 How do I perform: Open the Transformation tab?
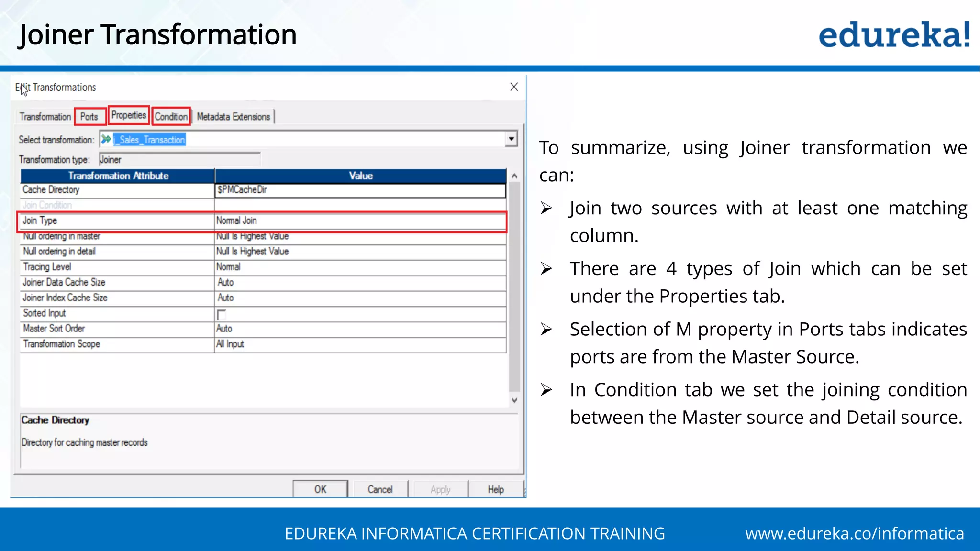pos(45,117)
